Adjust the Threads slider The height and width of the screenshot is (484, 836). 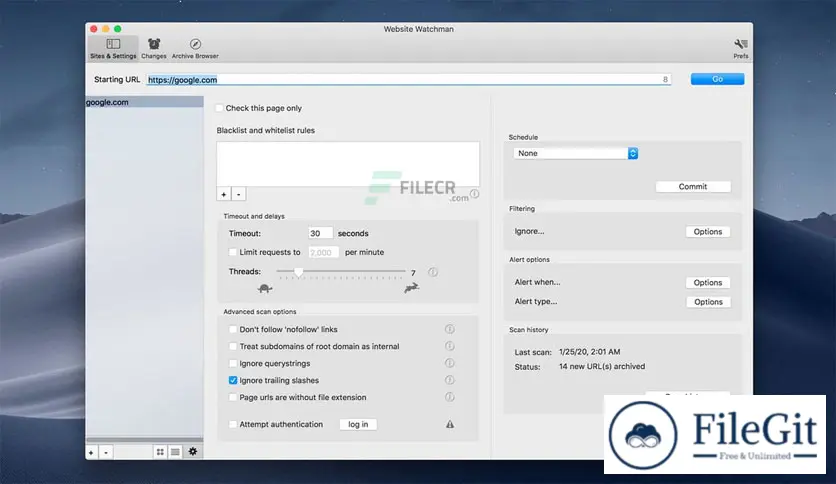click(299, 272)
